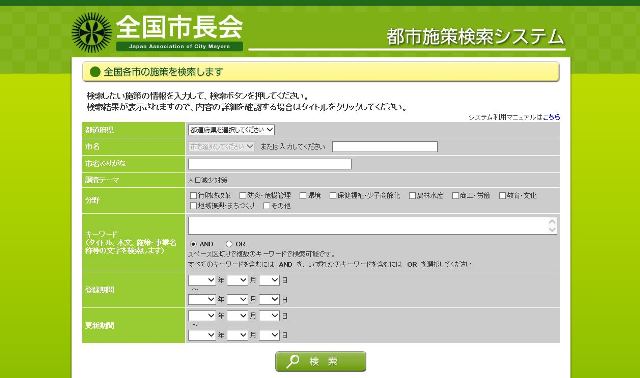Open 更新期間 start month dropdown

pyautogui.click(x=237, y=316)
